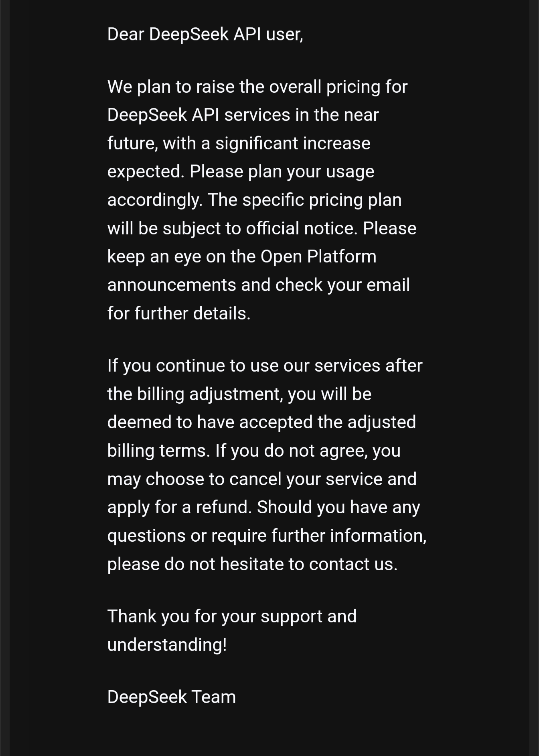Click the line 'expected. Please plan your usage'

click(241, 172)
